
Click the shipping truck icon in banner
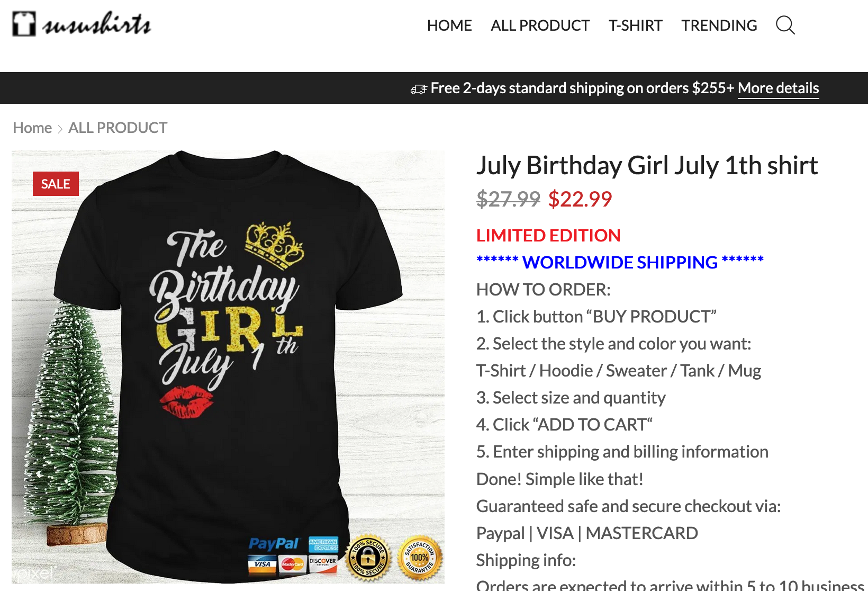[x=418, y=89]
